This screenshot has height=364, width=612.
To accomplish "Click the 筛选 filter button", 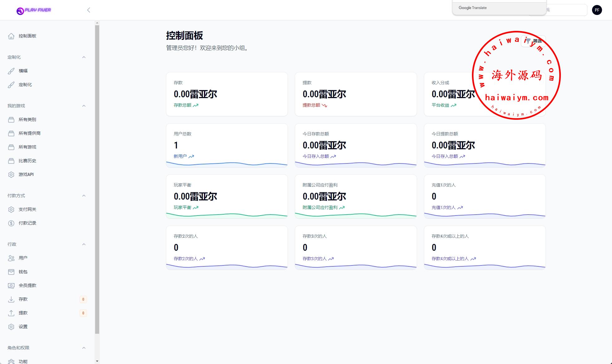I will (x=533, y=41).
